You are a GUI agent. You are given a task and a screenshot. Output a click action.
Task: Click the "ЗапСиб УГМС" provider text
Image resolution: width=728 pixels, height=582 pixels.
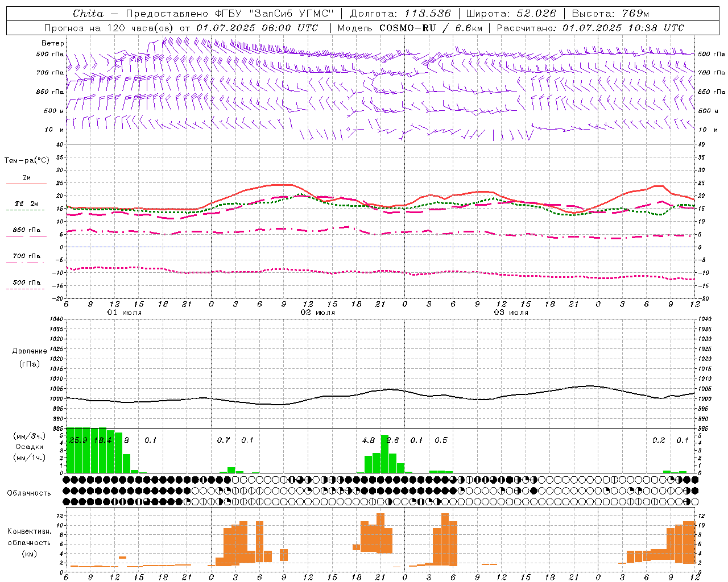(291, 14)
